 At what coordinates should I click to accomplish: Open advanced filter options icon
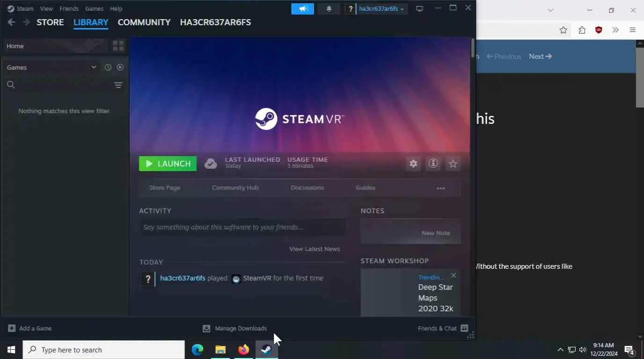(x=118, y=85)
